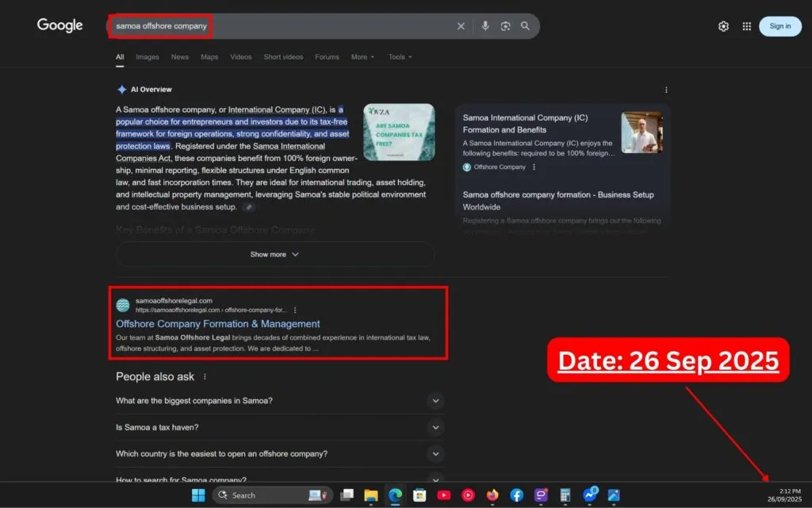Open Google settings gear icon
This screenshot has width=812, height=508.
pyautogui.click(x=723, y=26)
